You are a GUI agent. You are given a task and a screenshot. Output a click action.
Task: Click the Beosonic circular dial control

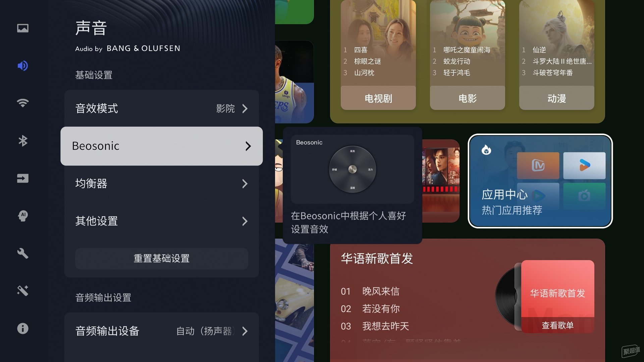coord(353,169)
